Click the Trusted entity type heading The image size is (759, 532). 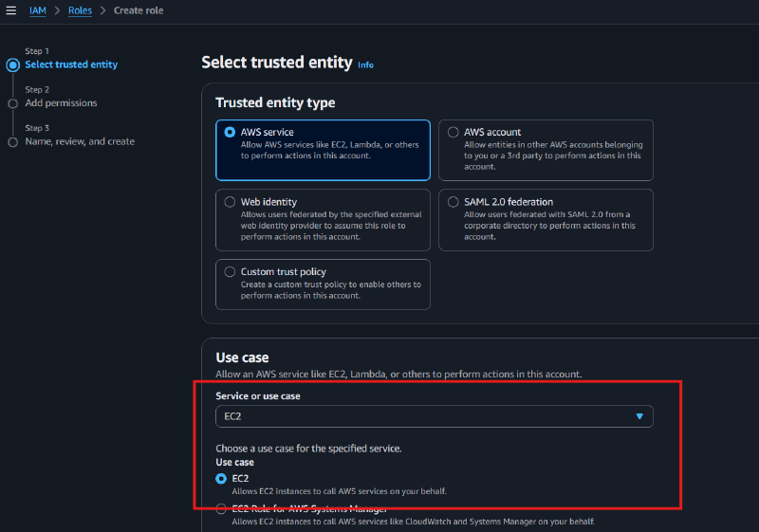click(x=275, y=102)
